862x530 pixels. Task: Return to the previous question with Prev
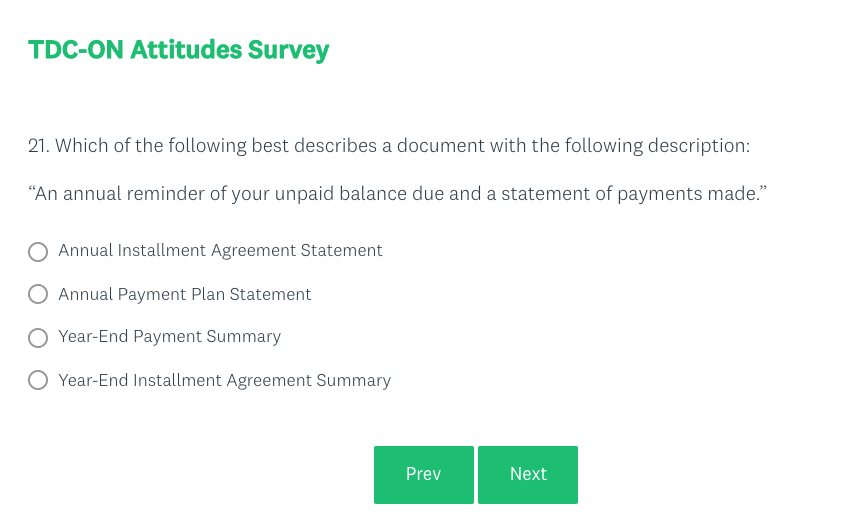click(x=424, y=475)
